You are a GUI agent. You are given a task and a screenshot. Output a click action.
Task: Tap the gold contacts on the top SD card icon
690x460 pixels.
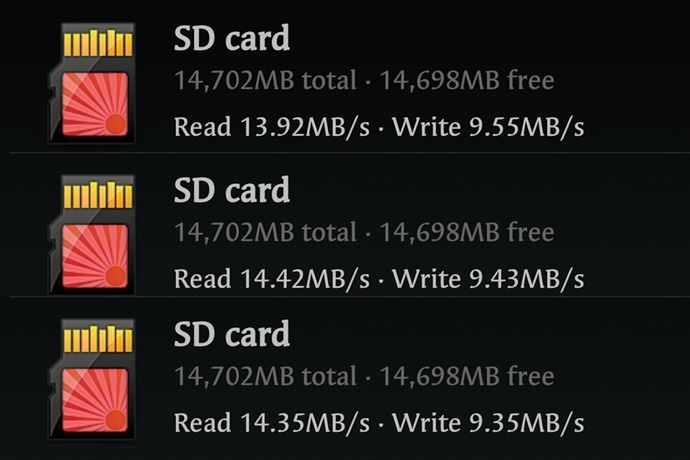[x=98, y=43]
